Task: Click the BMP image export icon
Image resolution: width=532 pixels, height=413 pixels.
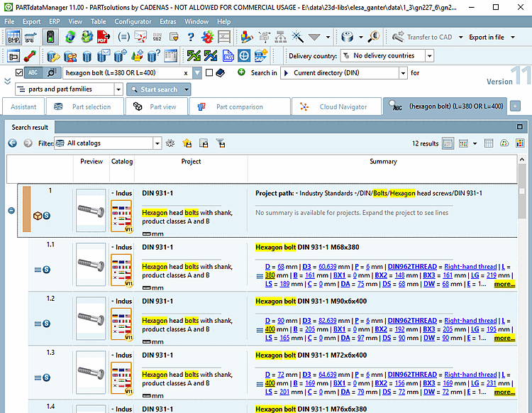Action: tap(13, 37)
